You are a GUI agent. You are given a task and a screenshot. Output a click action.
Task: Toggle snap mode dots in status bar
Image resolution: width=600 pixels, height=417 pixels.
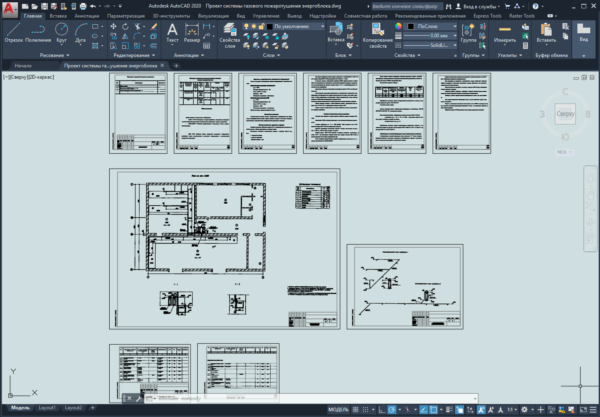coord(365,409)
